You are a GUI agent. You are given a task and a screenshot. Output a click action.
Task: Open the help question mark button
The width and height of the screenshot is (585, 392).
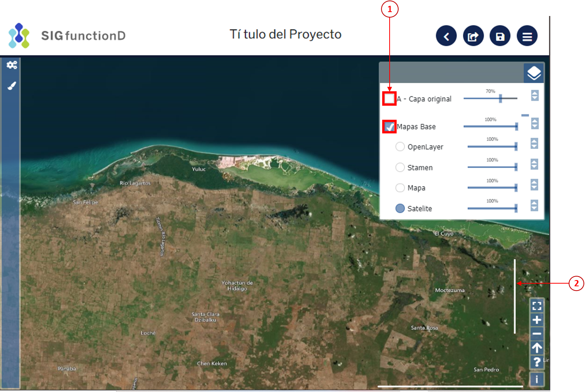point(537,362)
